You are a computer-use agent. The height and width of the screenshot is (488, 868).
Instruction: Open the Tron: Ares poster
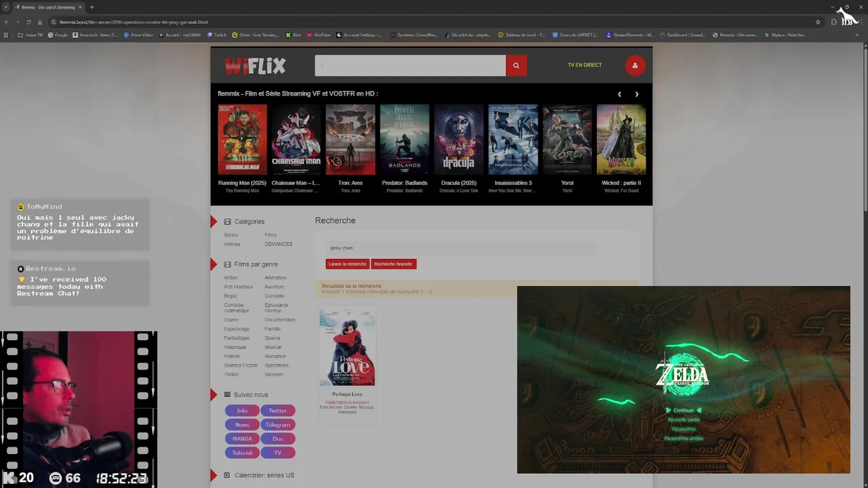click(x=350, y=140)
